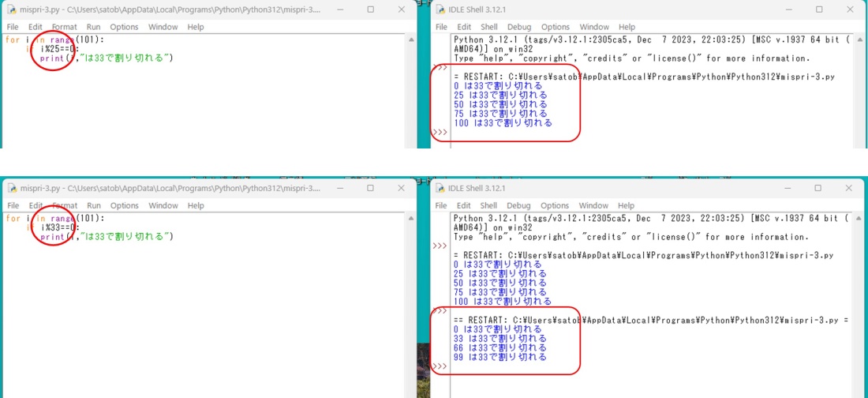Click the '== RESTART:' line in lower IDLE Shell
Viewport: 868px width, 398px height.
651,320
